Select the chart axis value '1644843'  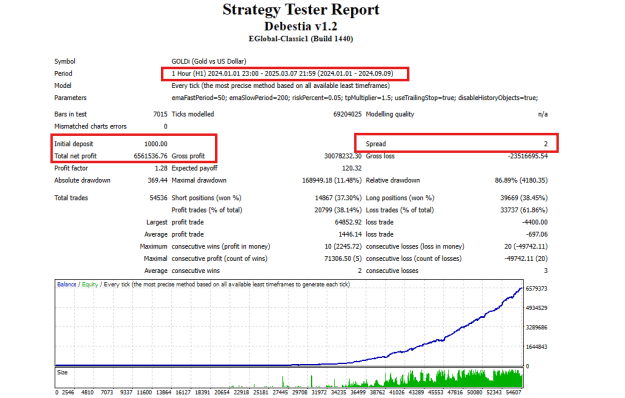click(537, 347)
